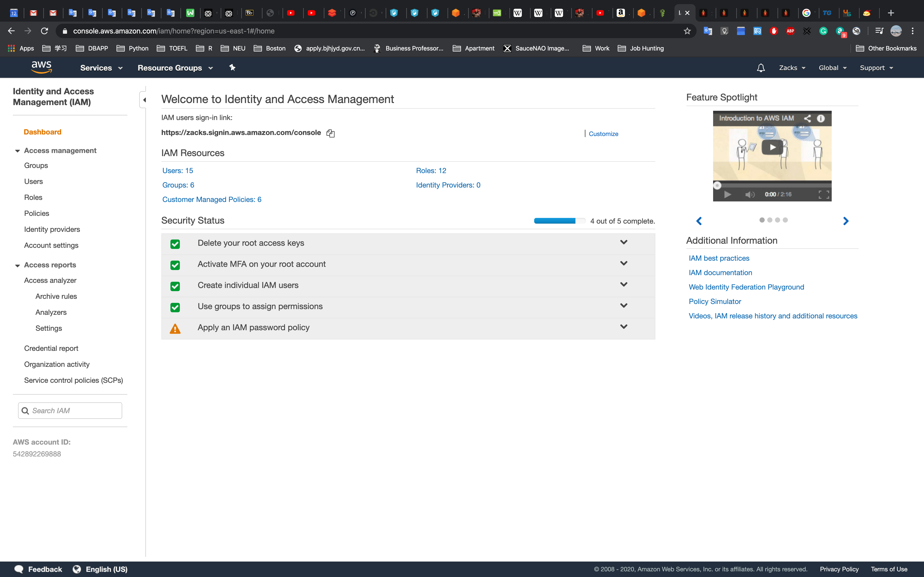
Task: Open the Services dropdown menu
Action: click(101, 68)
